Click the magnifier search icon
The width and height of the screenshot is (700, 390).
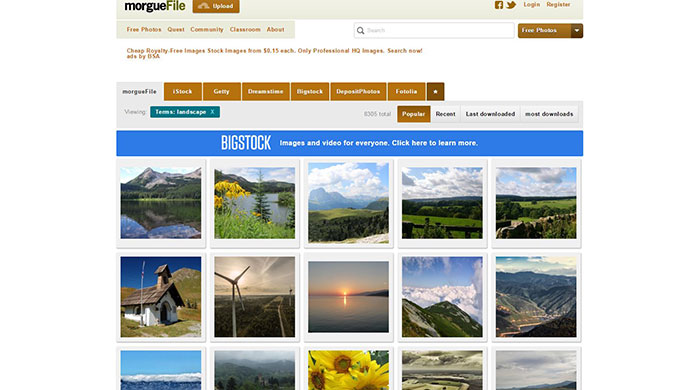(360, 30)
